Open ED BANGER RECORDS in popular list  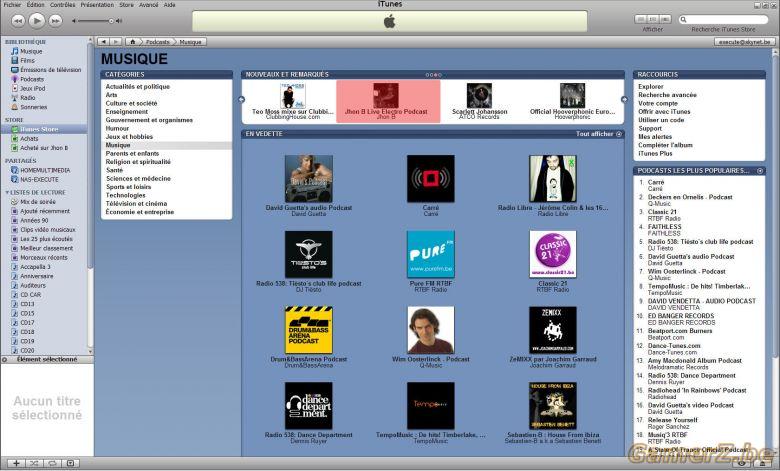tap(681, 316)
